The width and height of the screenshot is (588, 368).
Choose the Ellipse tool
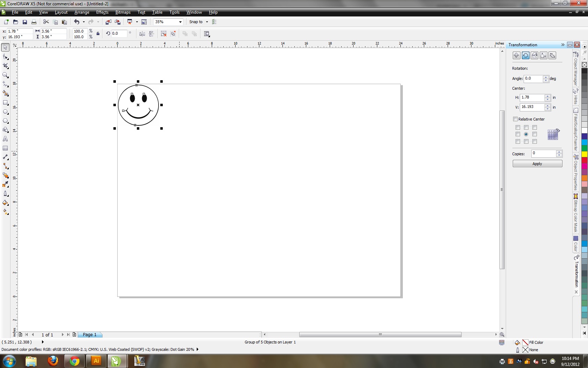point(5,112)
